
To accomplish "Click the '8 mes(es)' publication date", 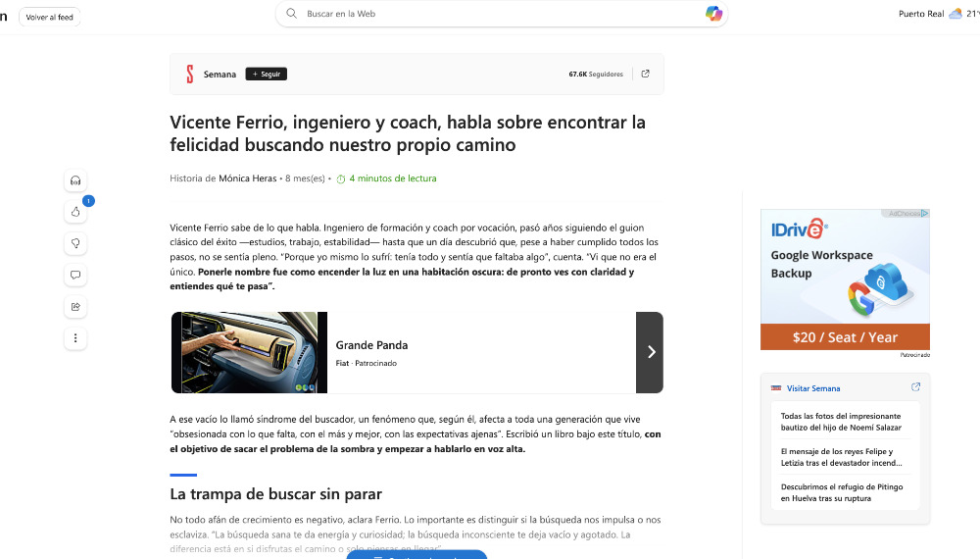I will (305, 178).
